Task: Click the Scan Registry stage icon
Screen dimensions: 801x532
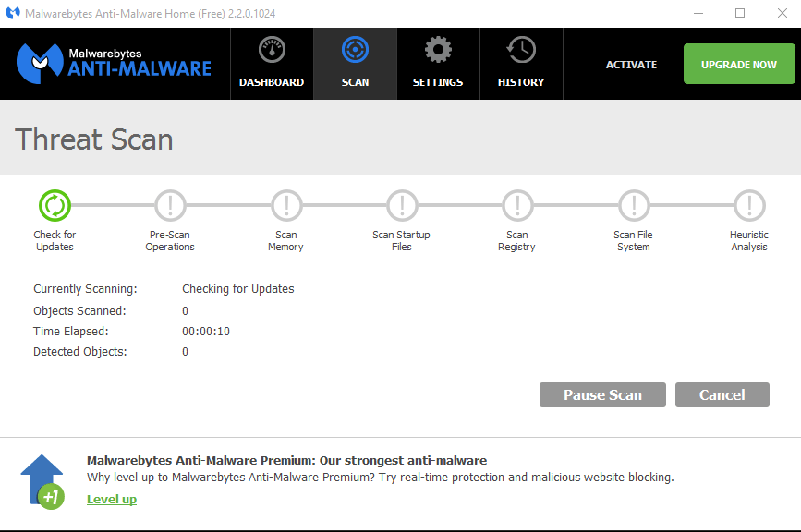Action: click(516, 205)
